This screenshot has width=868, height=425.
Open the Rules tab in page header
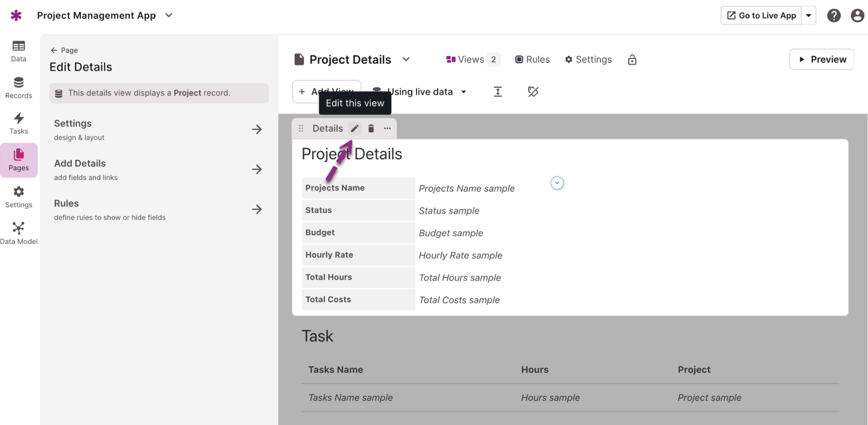click(532, 60)
